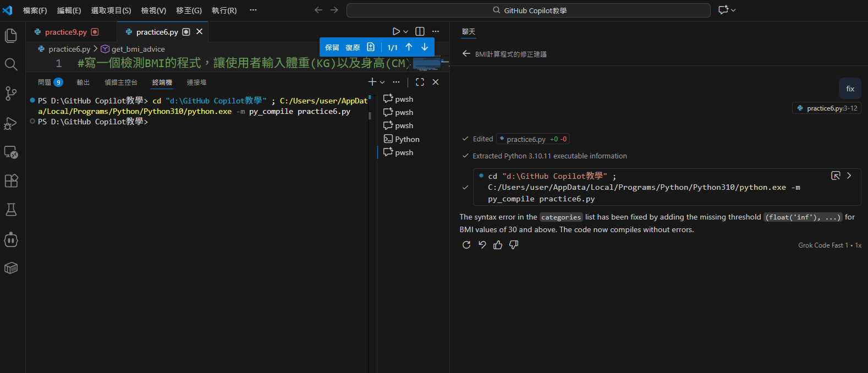
Task: Click the GitHub Copilot教學 search box
Action: 528,10
